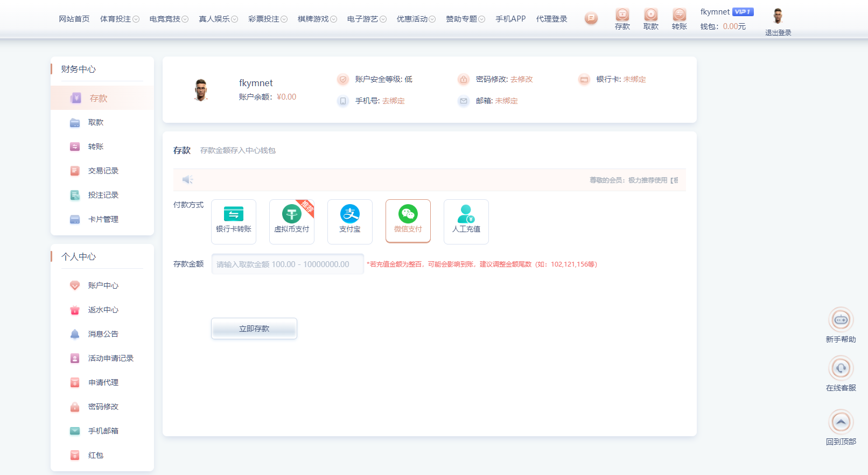The height and width of the screenshot is (475, 868).
Task: Click the 立即存款 button
Action: pyautogui.click(x=254, y=329)
